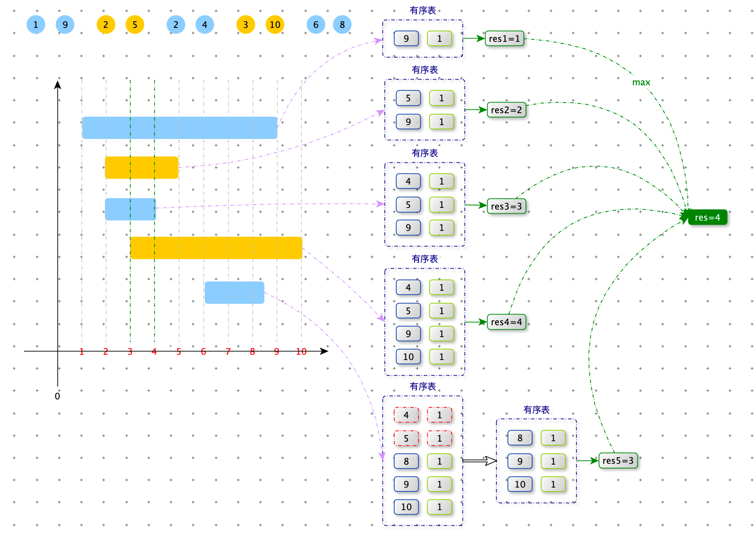Screen dimensions: 756x538
Task: Click the blue circle labeled 8
Action: click(x=342, y=25)
